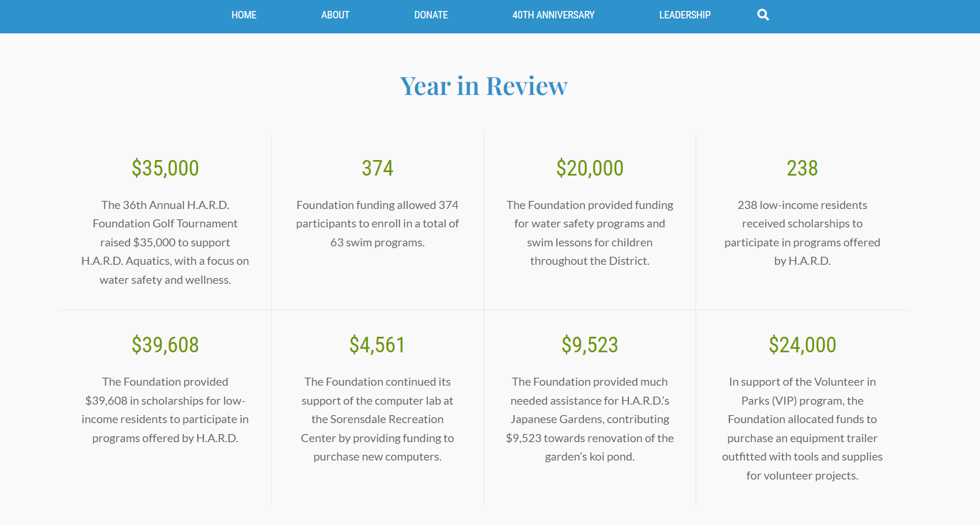
Task: Click the koi pond renovation paragraph
Action: 590,419
